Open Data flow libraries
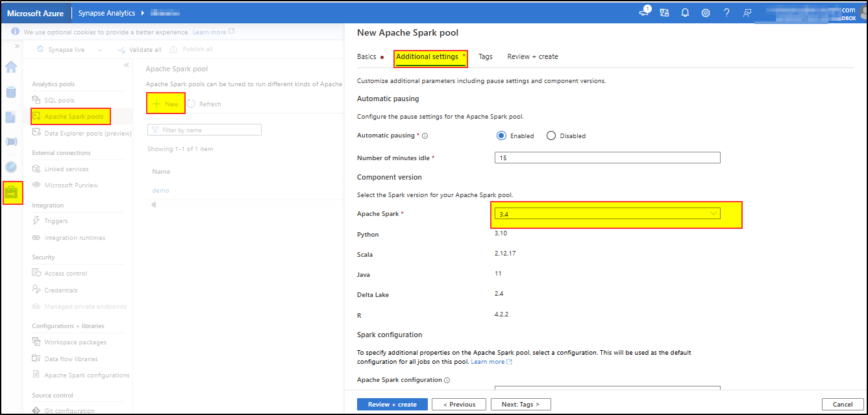This screenshot has height=415, width=868. click(71, 359)
